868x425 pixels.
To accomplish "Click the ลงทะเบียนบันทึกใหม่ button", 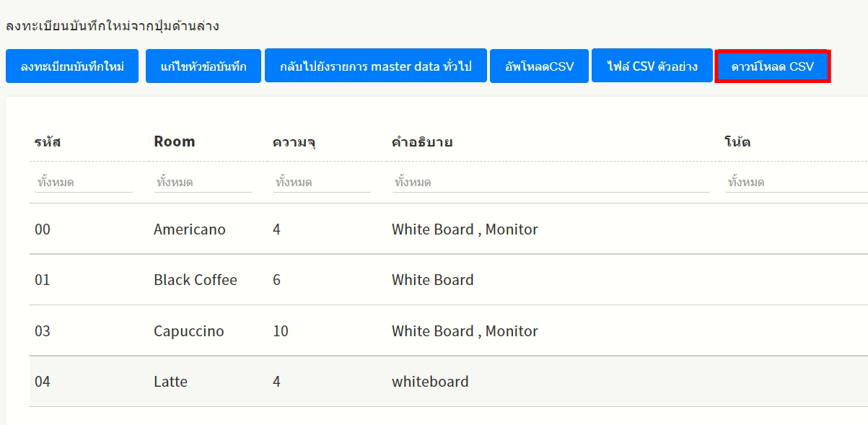I will coord(72,66).
